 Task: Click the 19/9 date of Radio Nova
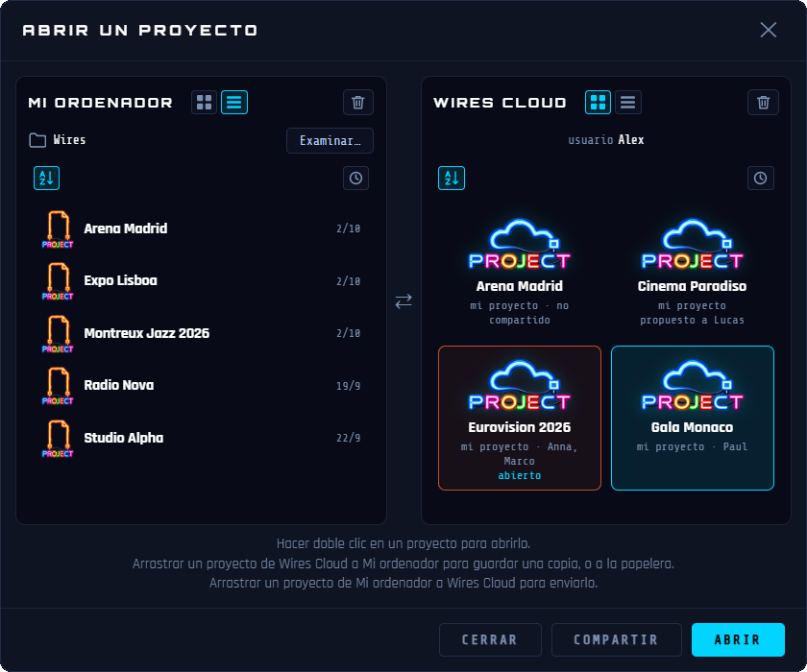point(349,386)
